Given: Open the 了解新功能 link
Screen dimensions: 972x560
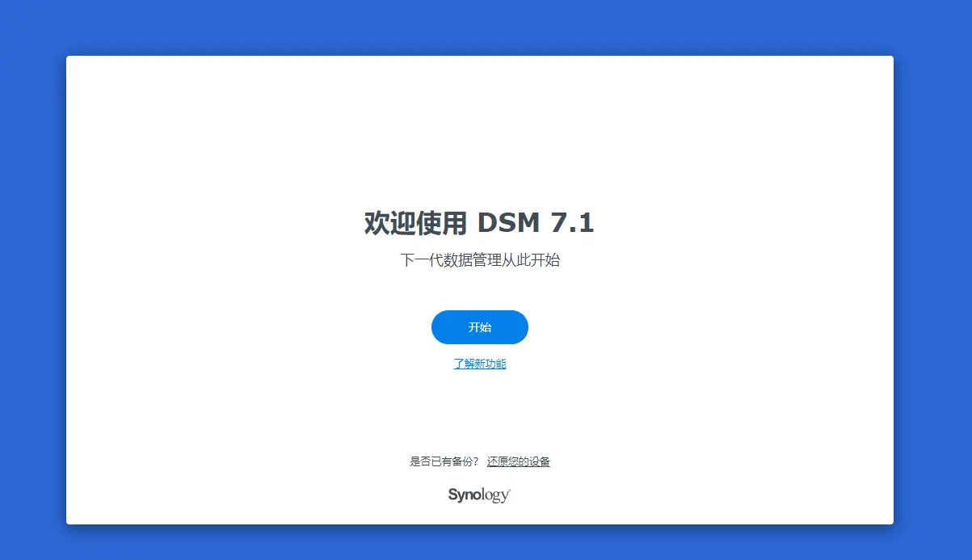Looking at the screenshot, I should [x=480, y=364].
